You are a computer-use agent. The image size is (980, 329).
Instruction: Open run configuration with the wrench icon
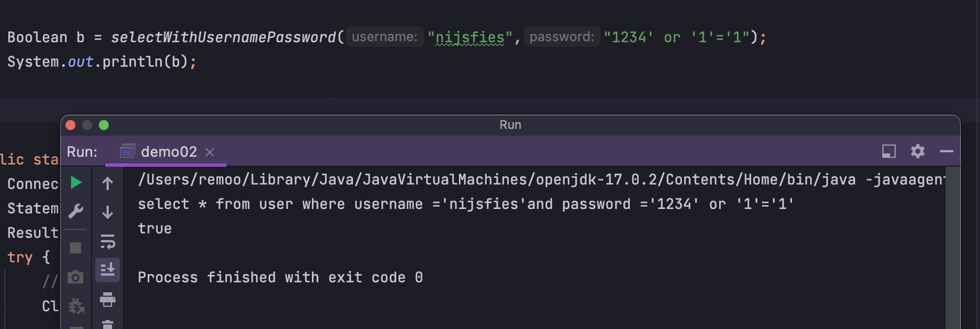[76, 211]
